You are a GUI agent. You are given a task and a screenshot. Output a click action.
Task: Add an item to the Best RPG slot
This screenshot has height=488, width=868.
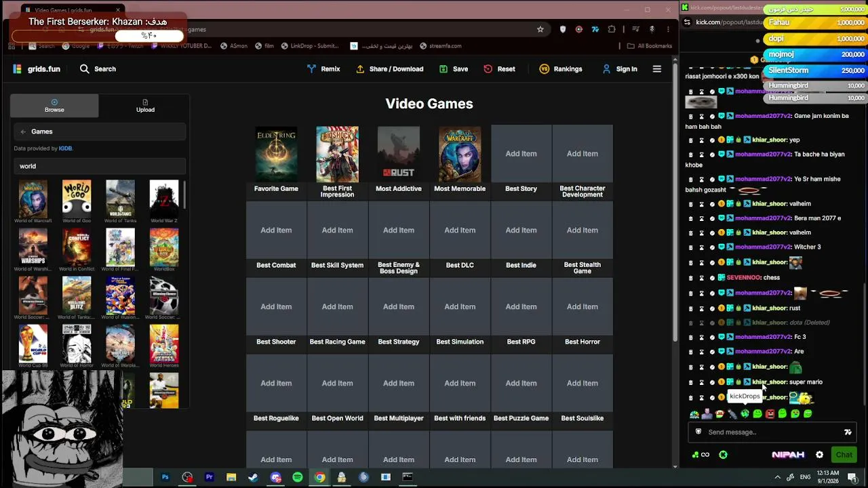point(521,307)
